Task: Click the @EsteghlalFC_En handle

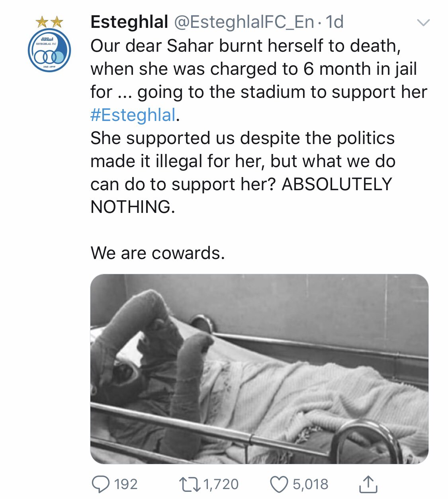Action: 244,22
